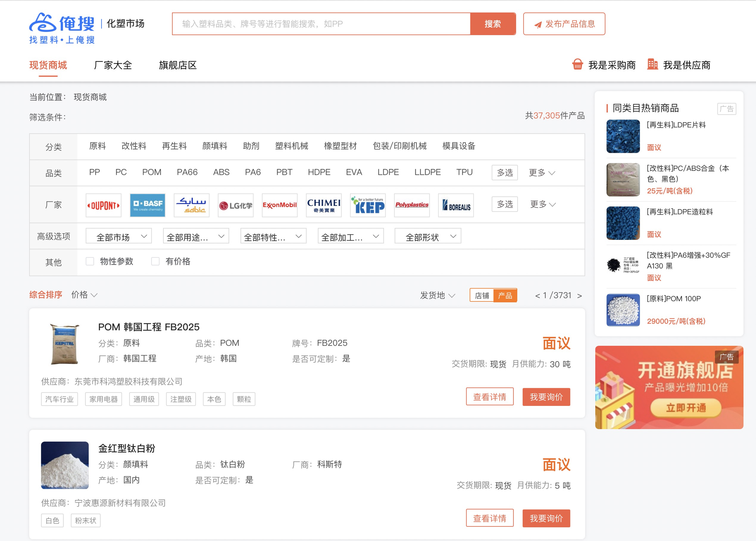Filter by LG化学 brand logo
The width and height of the screenshot is (756, 541).
pos(235,205)
